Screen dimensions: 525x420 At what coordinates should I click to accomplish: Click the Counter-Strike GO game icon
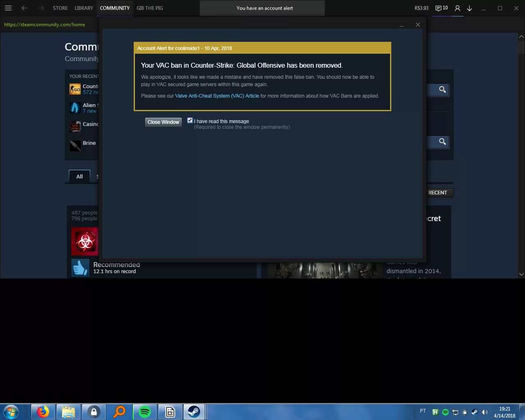point(75,89)
